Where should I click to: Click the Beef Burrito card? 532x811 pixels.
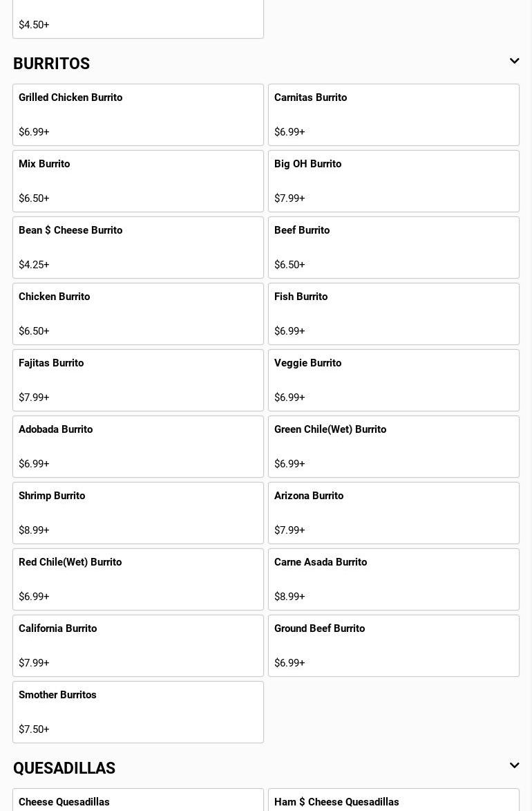(394, 248)
